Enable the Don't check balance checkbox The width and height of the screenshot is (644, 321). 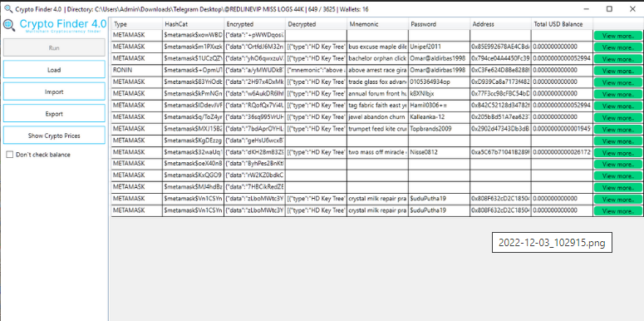9,155
